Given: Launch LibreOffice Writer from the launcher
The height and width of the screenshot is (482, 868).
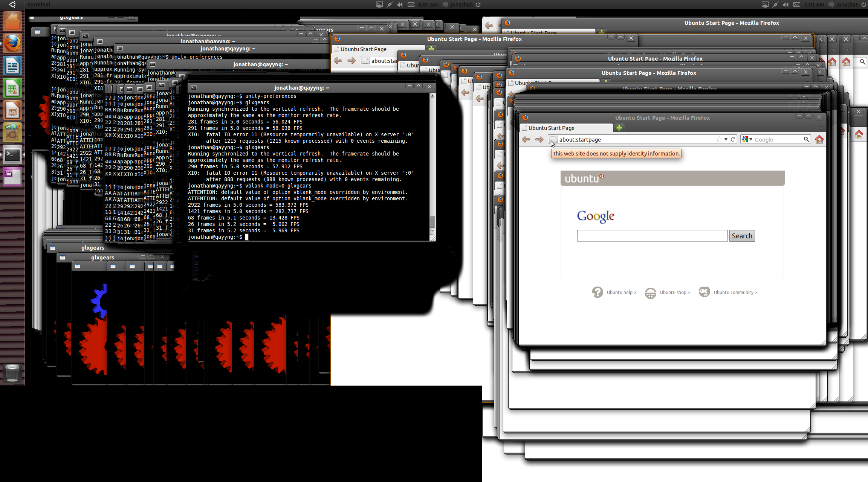Looking at the screenshot, I should pyautogui.click(x=12, y=66).
